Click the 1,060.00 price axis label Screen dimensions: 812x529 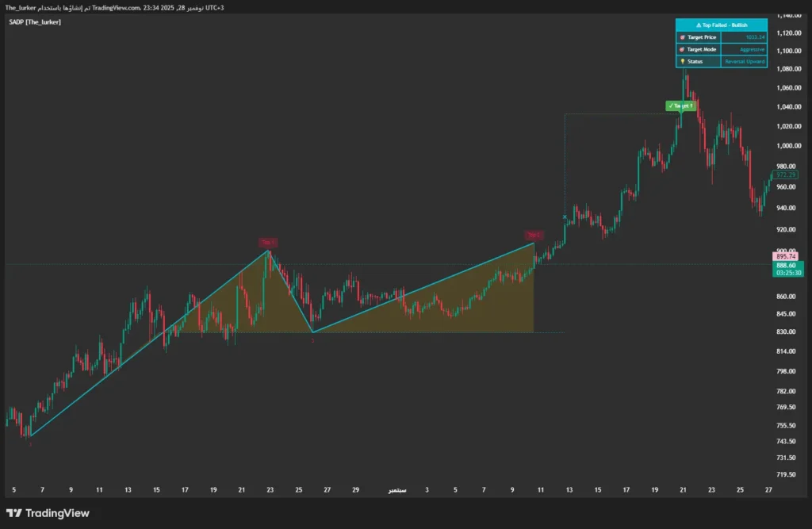coord(789,88)
